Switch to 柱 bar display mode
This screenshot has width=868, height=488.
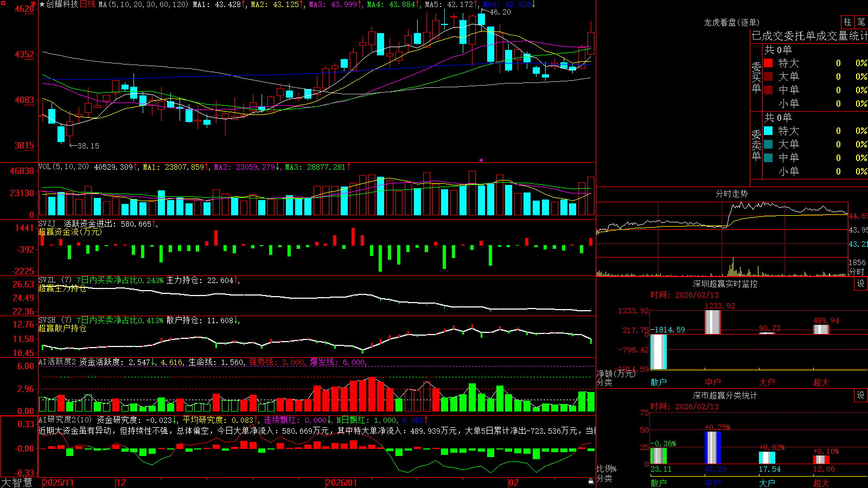pyautogui.click(x=847, y=22)
